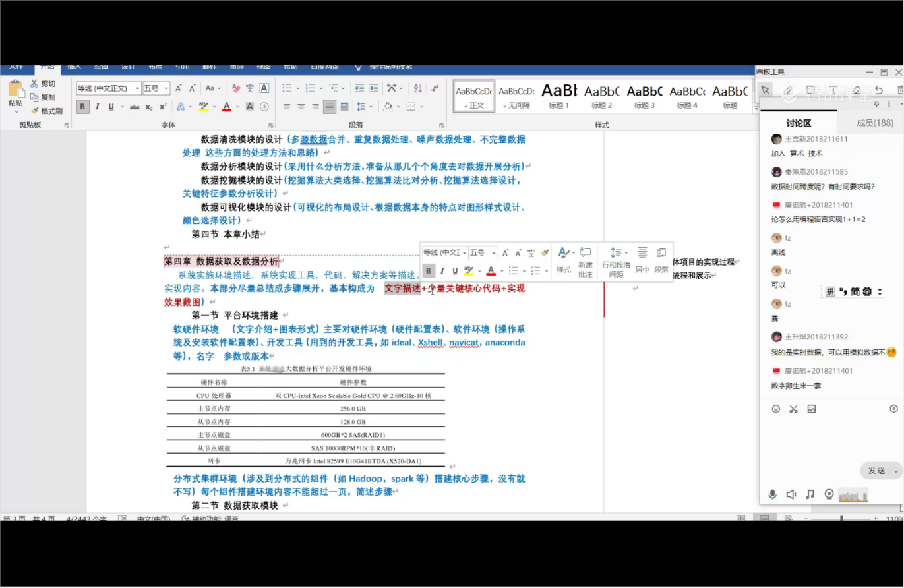The height and width of the screenshot is (588, 904).
Task: Click the 第四章 数据获取及数据分析 heading text
Action: (x=222, y=262)
